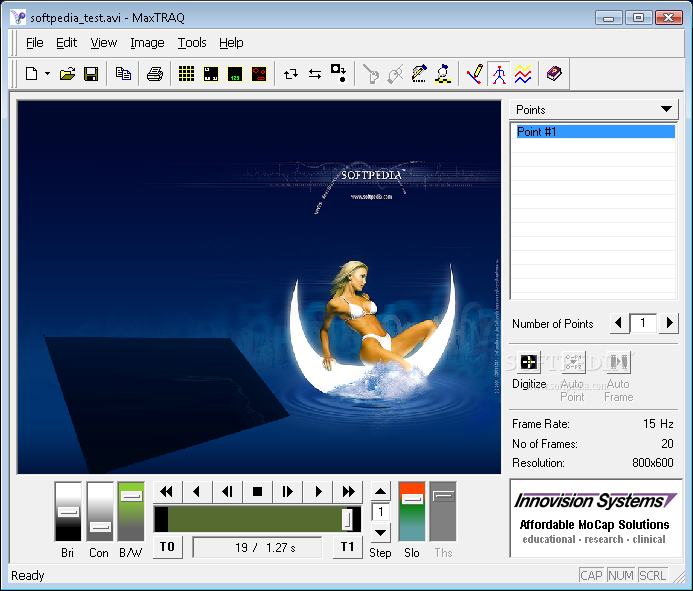Click the grayed-out pointer tool icon
The height and width of the screenshot is (591, 693).
pyautogui.click(x=371, y=74)
